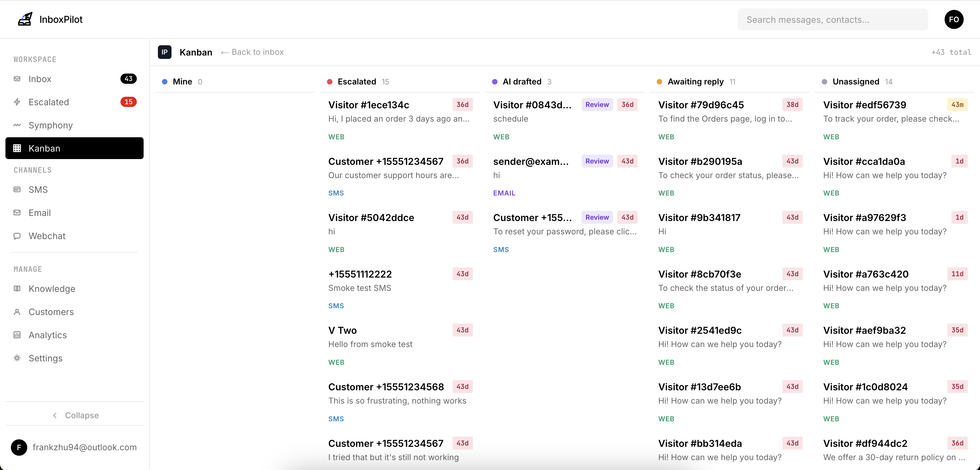The height and width of the screenshot is (470, 980).
Task: Focus the Search messages, contacts field
Action: [832, 19]
